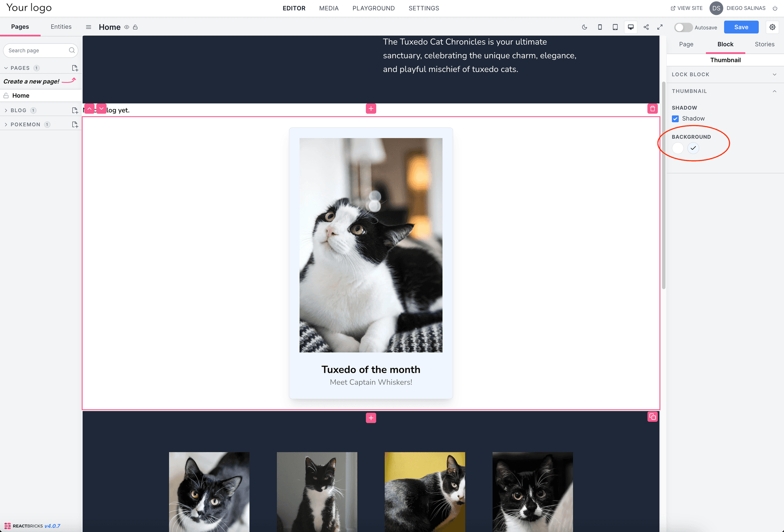This screenshot has width=784, height=532.
Task: Switch to the Pages tab
Action: pos(20,27)
